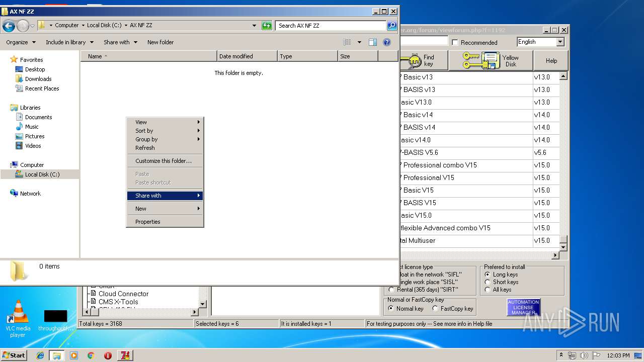Open the Videos library
Image resolution: width=644 pixels, height=362 pixels.
click(x=33, y=146)
